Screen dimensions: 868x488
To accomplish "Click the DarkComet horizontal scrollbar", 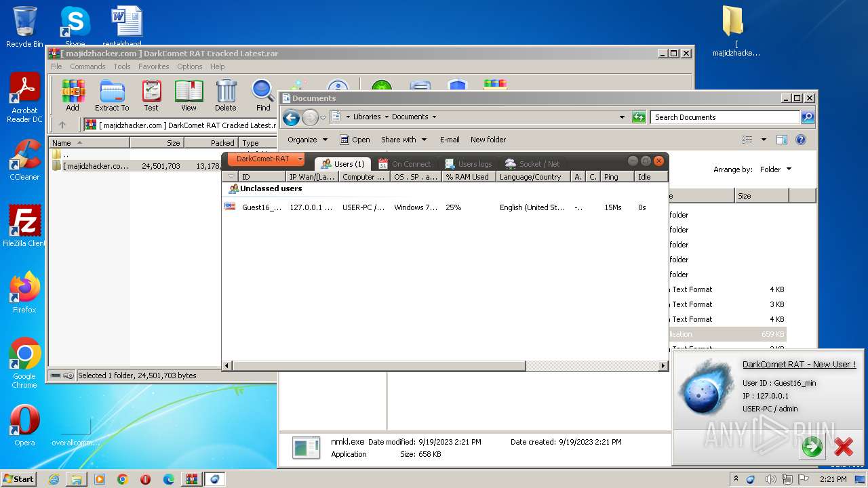I will click(380, 366).
